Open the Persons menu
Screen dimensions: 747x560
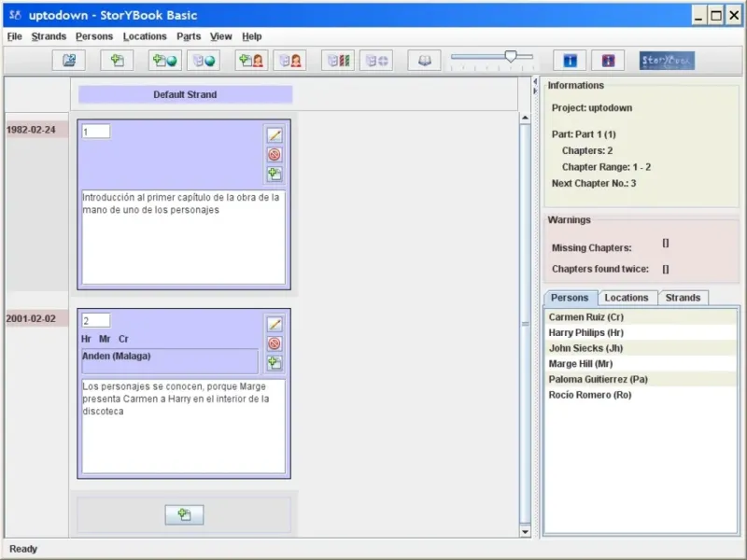coord(94,36)
